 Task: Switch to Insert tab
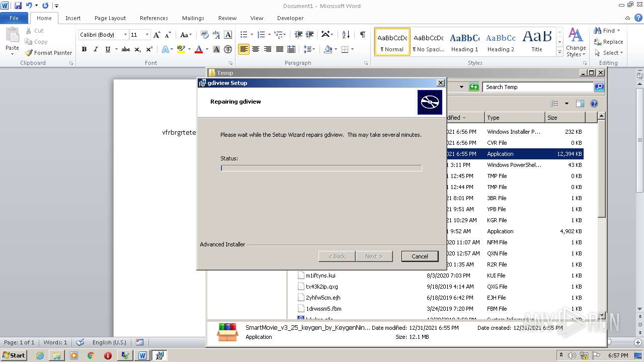pyautogui.click(x=73, y=18)
